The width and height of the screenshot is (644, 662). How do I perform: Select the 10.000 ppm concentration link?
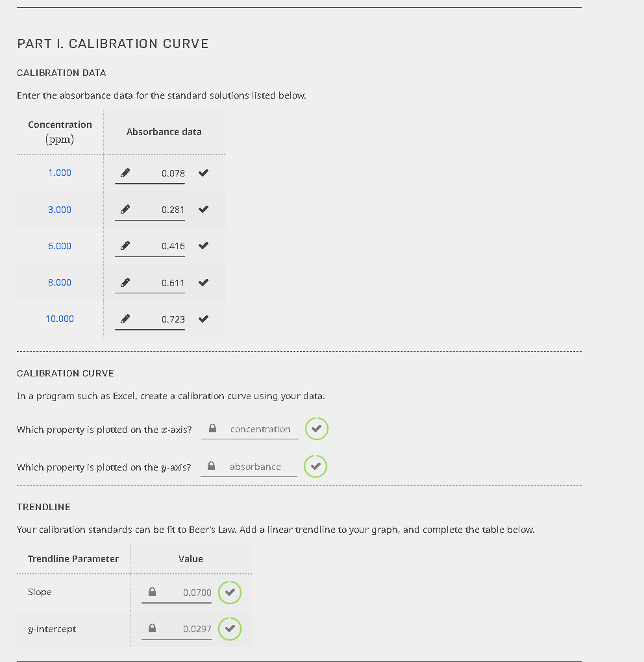pyautogui.click(x=60, y=319)
